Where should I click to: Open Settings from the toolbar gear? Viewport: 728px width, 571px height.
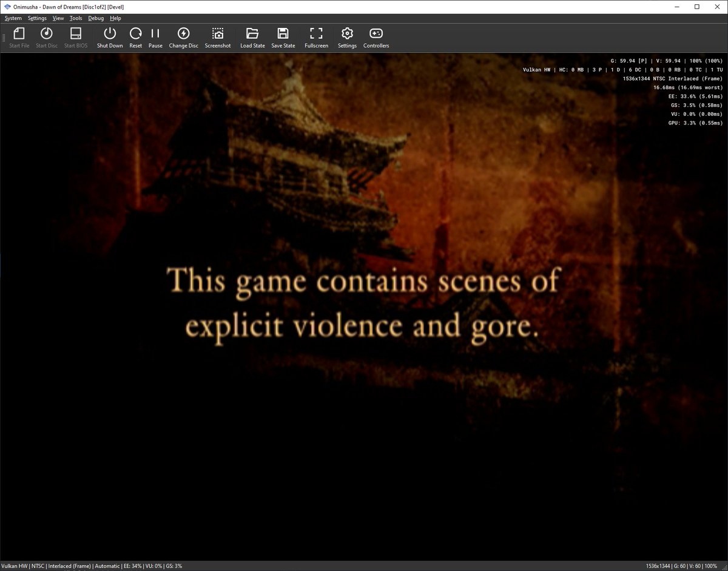click(347, 38)
